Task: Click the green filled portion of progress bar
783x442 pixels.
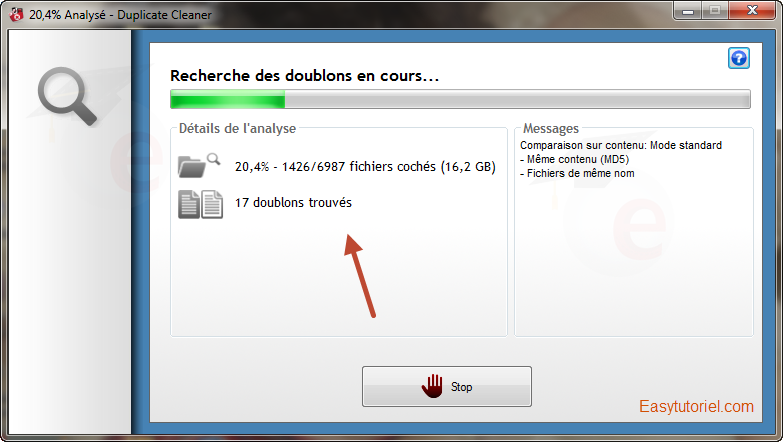Action: coord(228,99)
